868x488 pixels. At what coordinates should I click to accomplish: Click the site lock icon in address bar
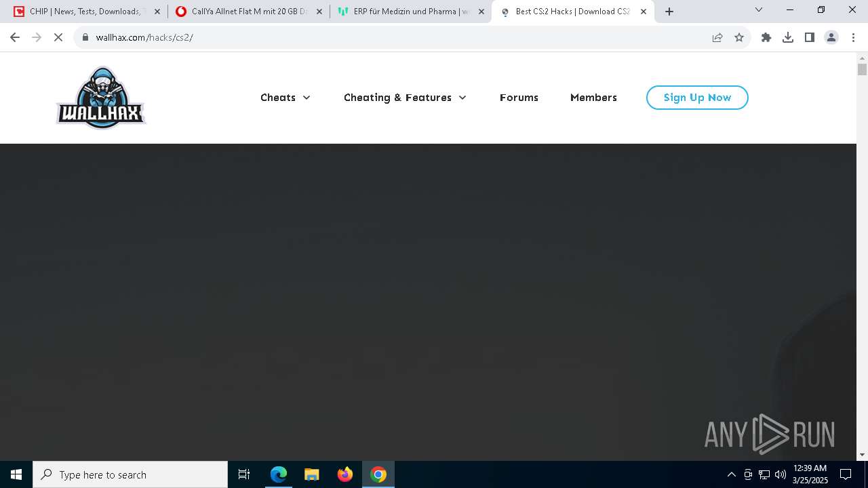pyautogui.click(x=85, y=37)
